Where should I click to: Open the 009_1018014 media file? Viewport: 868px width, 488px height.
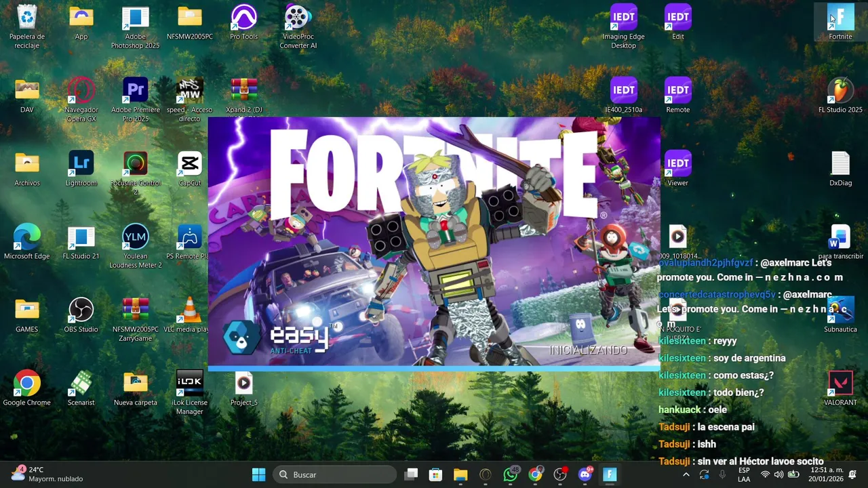(x=678, y=242)
